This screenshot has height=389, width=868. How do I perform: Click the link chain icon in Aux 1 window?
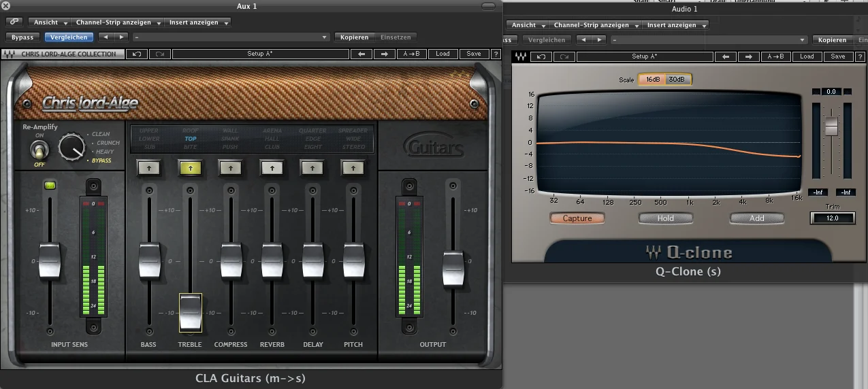tap(14, 22)
